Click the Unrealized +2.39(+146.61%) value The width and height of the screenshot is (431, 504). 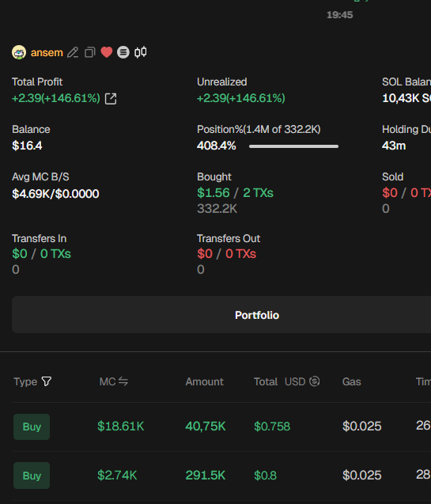(x=241, y=98)
